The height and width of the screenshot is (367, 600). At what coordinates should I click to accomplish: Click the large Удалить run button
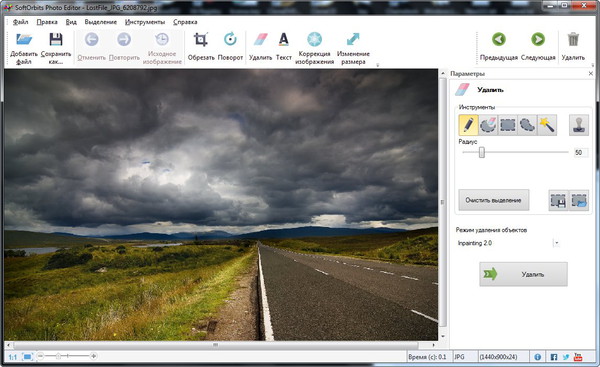click(523, 274)
